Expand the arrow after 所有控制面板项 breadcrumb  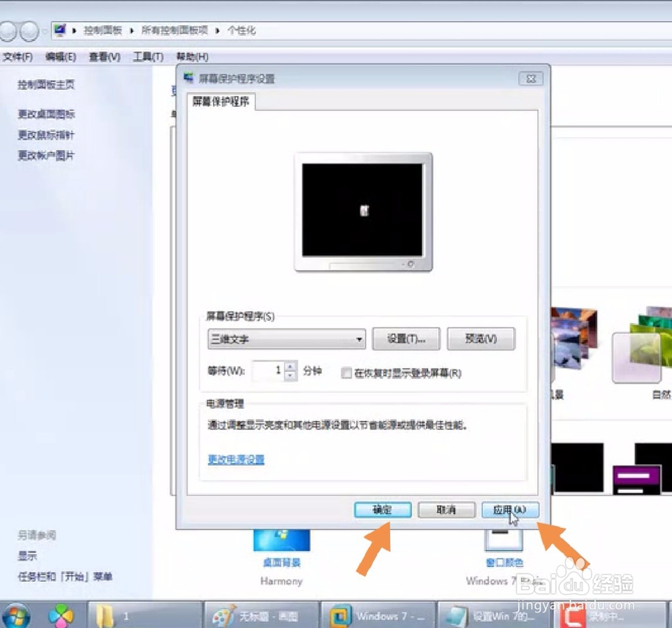pyautogui.click(x=218, y=31)
